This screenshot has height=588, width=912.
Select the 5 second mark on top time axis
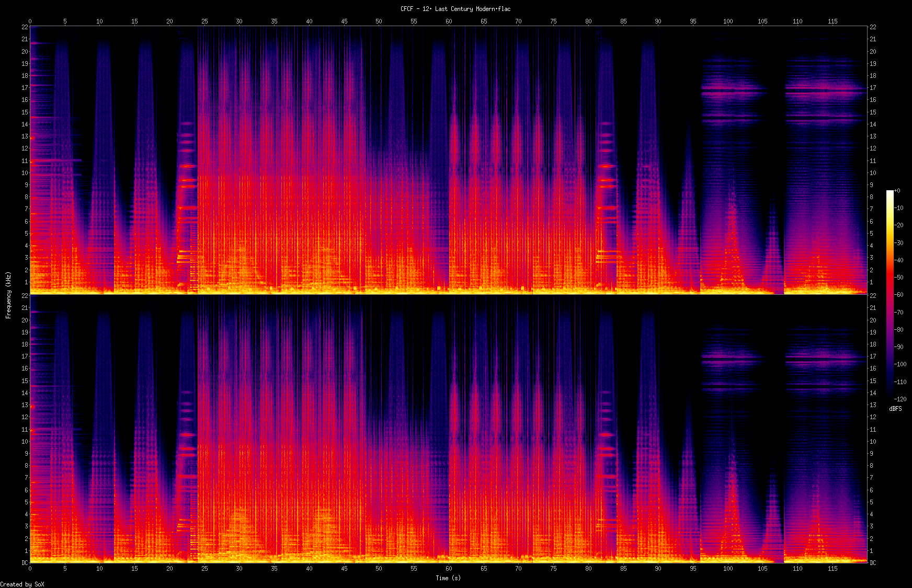pyautogui.click(x=65, y=21)
